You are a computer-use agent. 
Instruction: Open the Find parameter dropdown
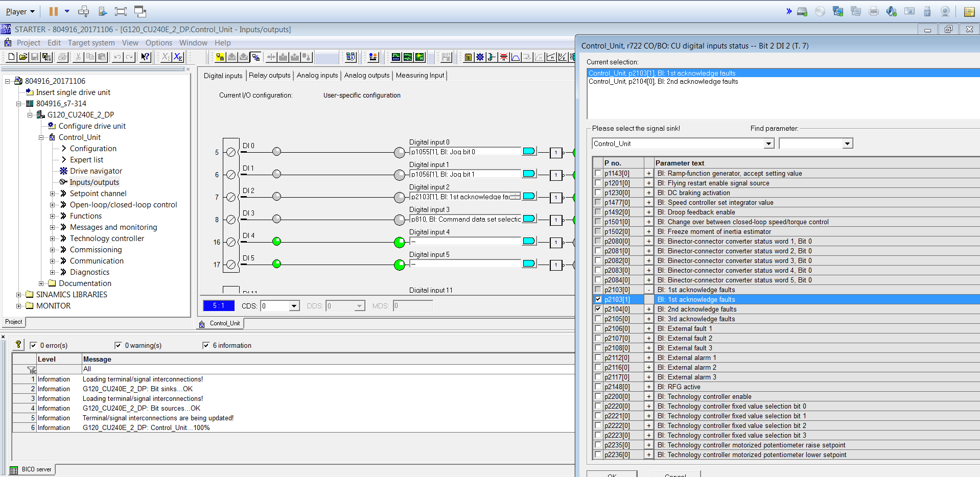click(848, 144)
